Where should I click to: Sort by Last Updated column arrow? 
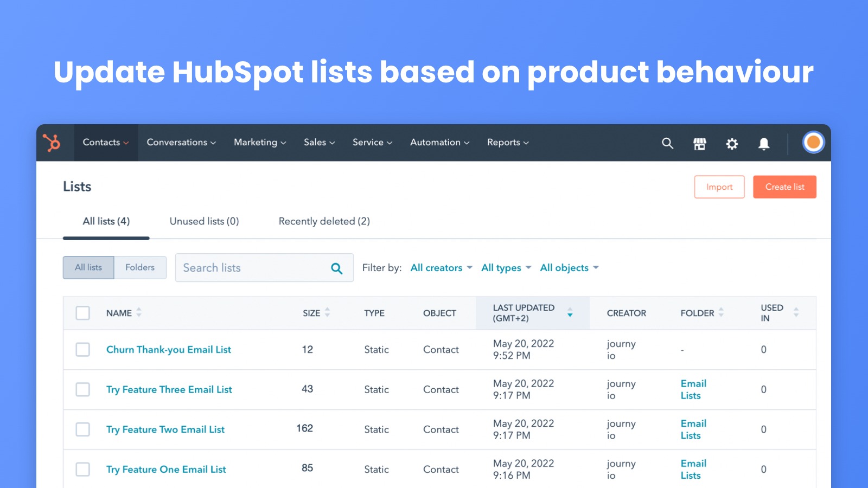pos(570,313)
